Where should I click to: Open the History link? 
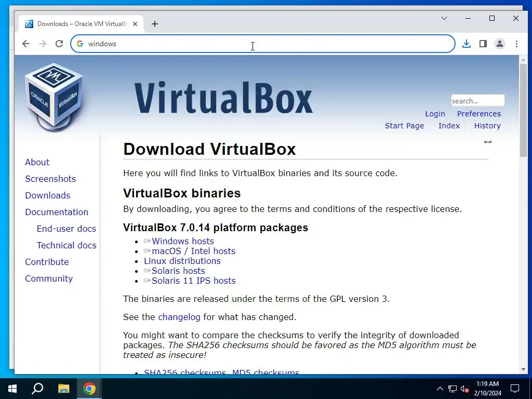(487, 126)
